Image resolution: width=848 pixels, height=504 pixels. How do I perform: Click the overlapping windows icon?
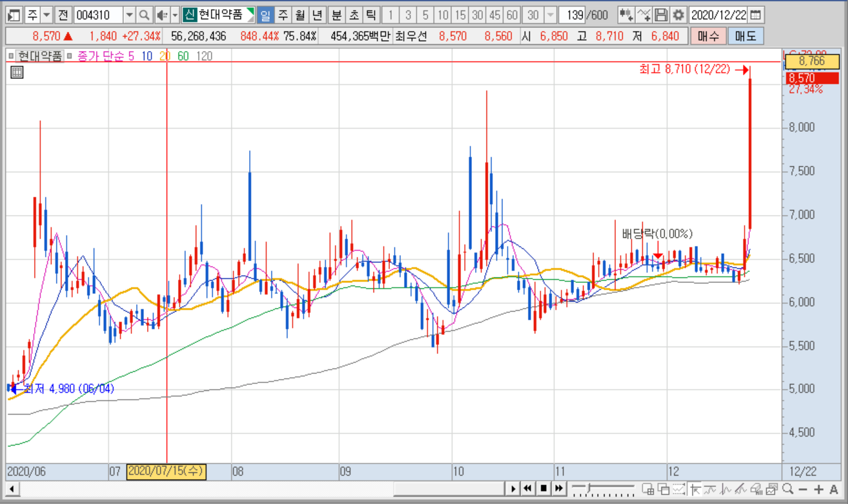[664, 489]
